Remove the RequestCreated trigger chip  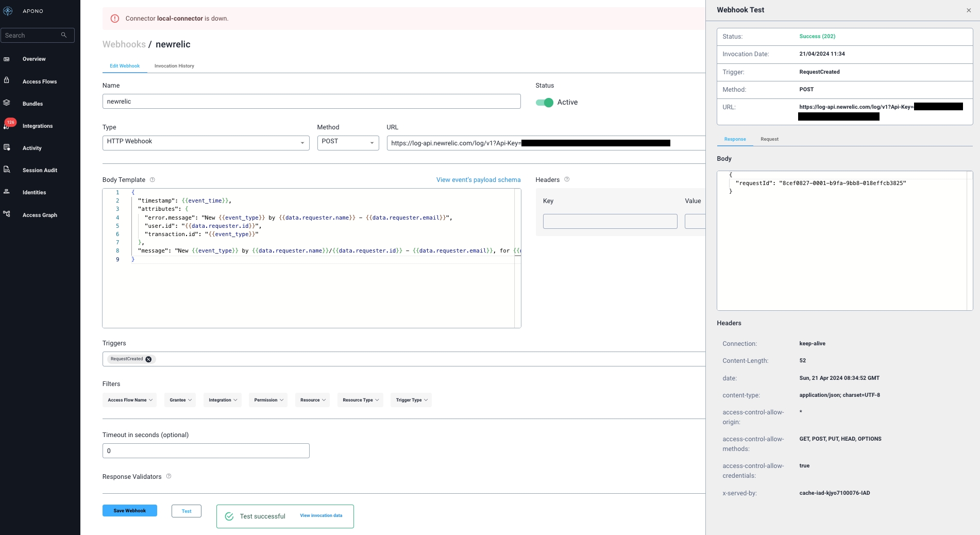[x=148, y=359]
